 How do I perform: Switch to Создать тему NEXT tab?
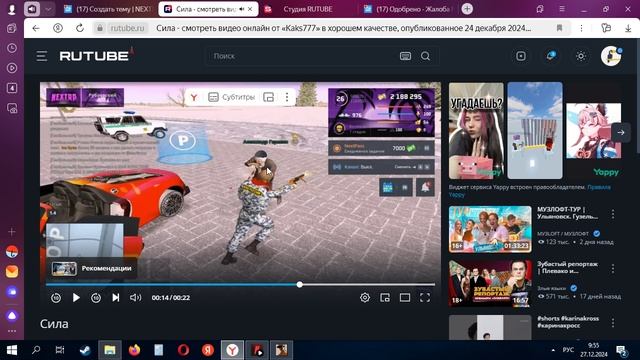point(108,9)
